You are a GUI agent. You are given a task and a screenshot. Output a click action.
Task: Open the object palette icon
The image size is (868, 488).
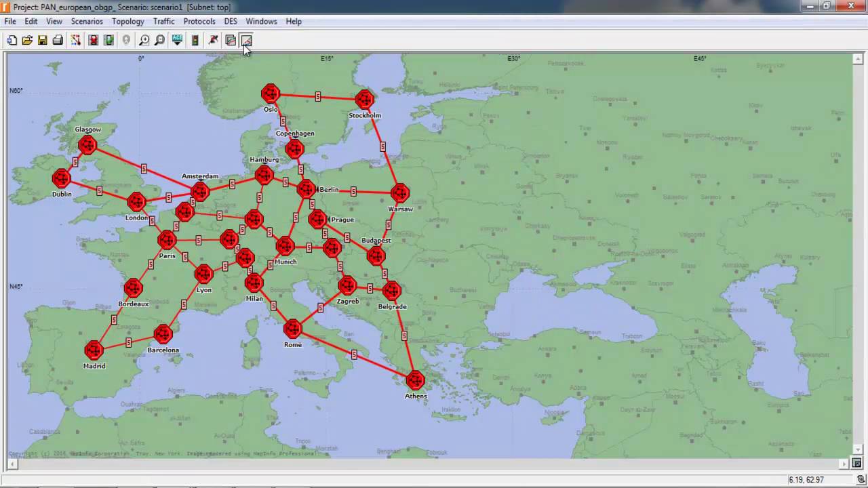pyautogui.click(x=76, y=41)
